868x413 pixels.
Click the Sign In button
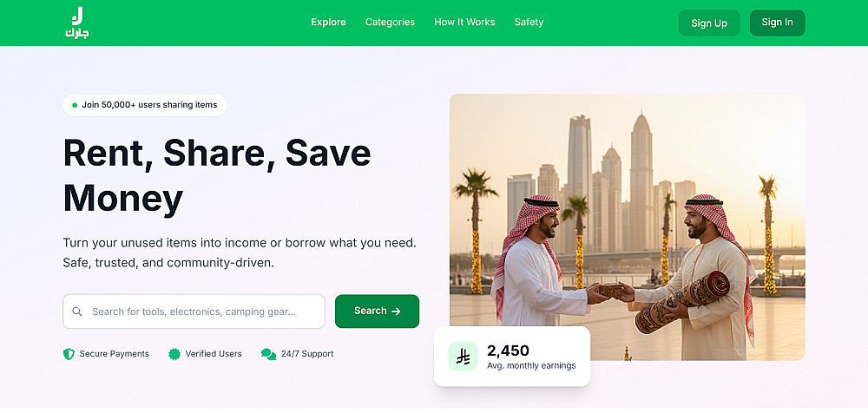pyautogui.click(x=777, y=23)
